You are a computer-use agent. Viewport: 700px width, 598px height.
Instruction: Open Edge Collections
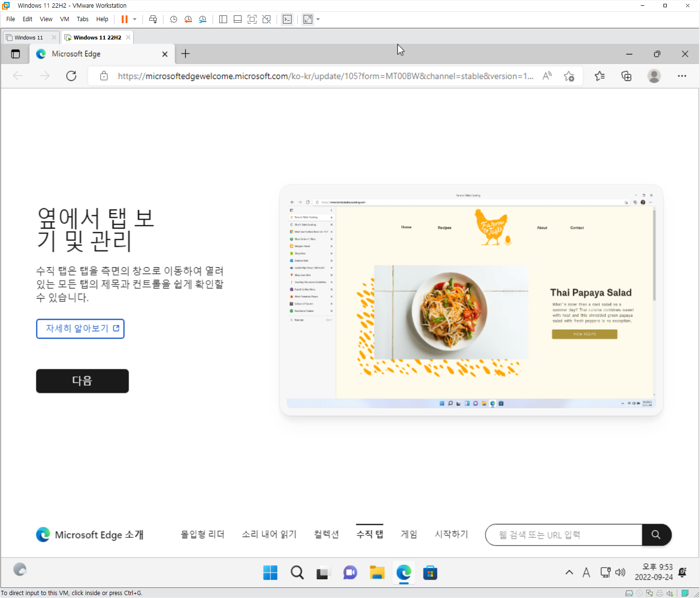(626, 76)
